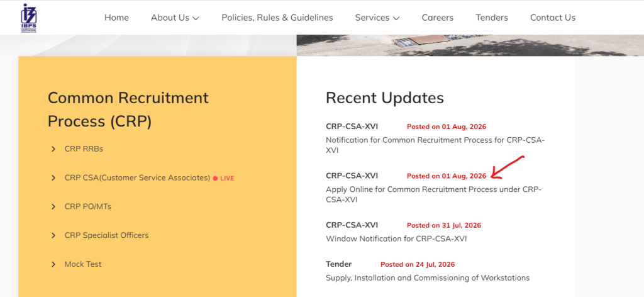Click the Recent Updates heading
Screen dimensions: 644x297
385,98
